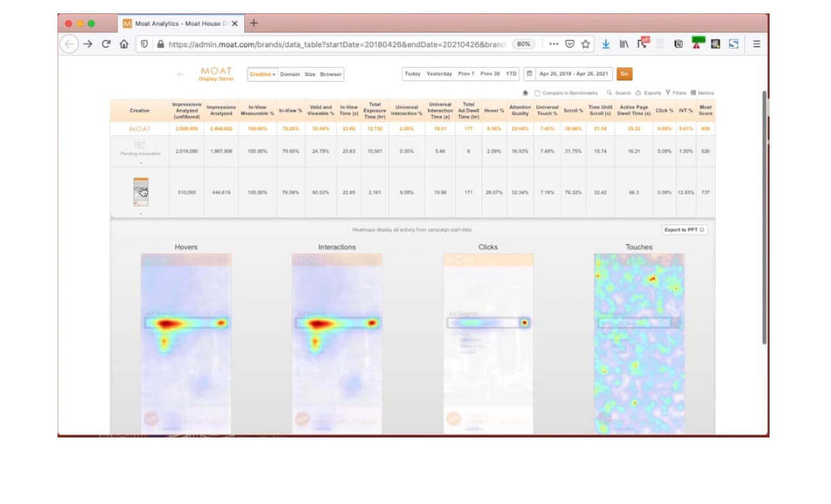Switch to the Size view
The image size is (831, 504).
tap(310, 74)
